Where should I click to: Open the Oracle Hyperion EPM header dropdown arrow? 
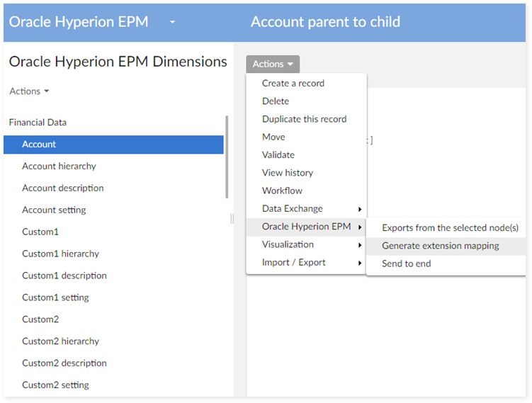point(172,22)
